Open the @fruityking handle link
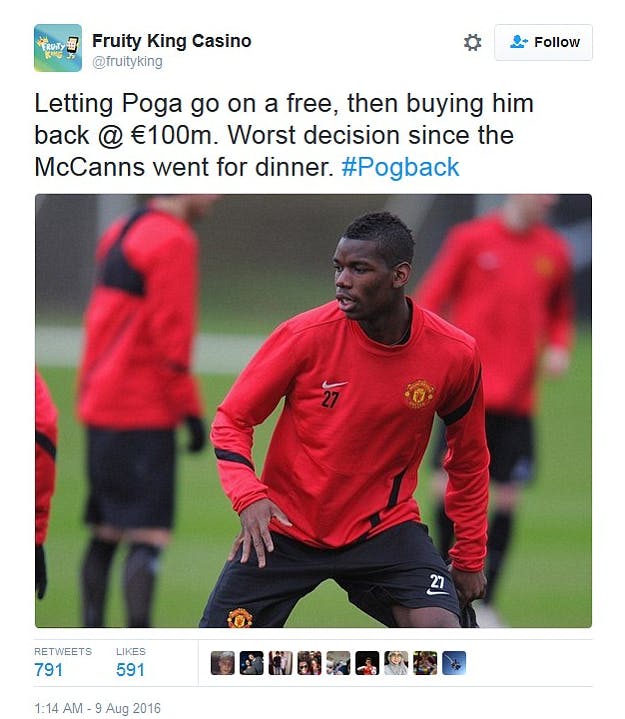The width and height of the screenshot is (625, 719). 127,61
